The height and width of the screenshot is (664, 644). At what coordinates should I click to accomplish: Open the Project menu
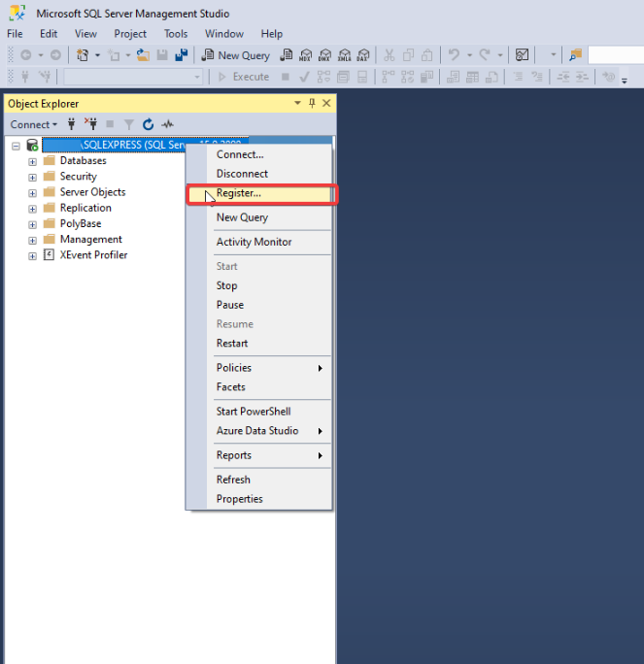point(130,34)
